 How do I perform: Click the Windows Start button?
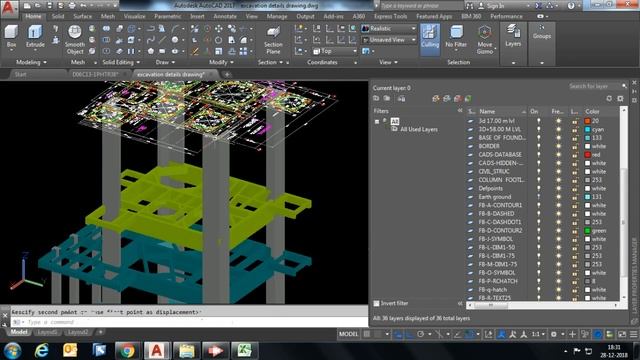13,351
